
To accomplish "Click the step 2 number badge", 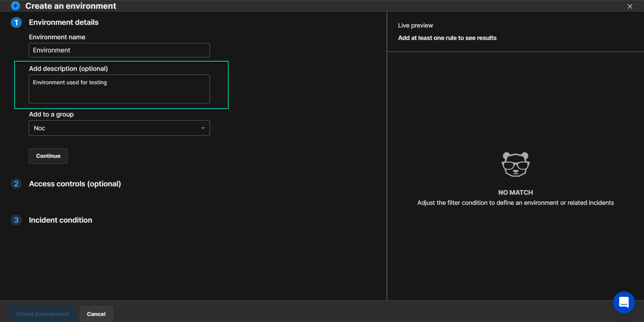I will (16, 184).
